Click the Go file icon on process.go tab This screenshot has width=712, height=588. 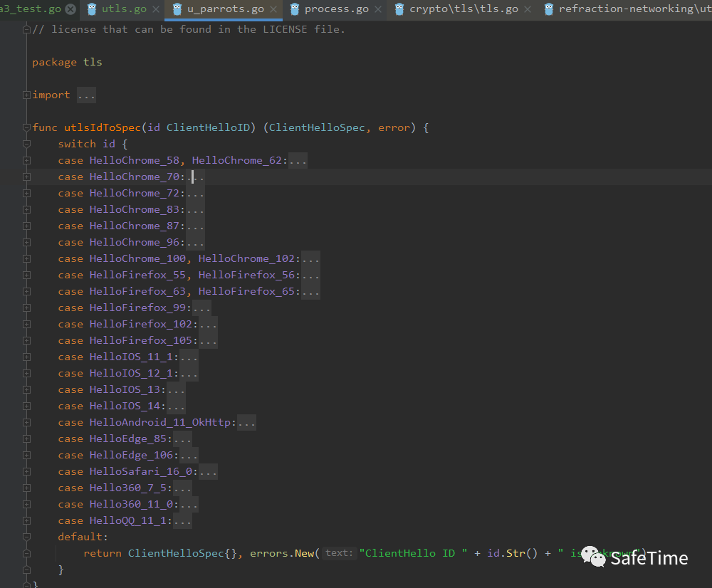coord(294,9)
